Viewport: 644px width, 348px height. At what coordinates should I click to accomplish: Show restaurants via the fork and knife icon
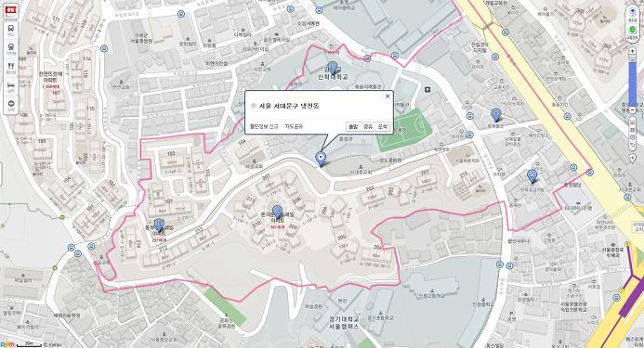(x=11, y=68)
